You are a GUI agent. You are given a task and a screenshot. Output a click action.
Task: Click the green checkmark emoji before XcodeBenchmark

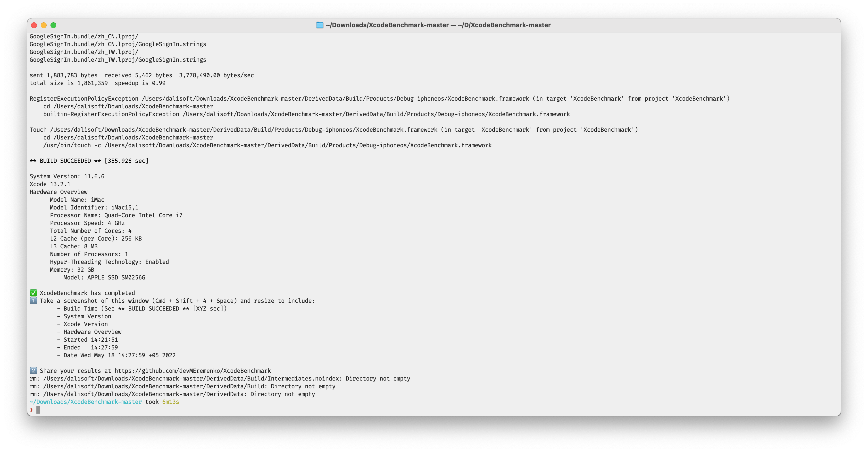pyautogui.click(x=33, y=293)
